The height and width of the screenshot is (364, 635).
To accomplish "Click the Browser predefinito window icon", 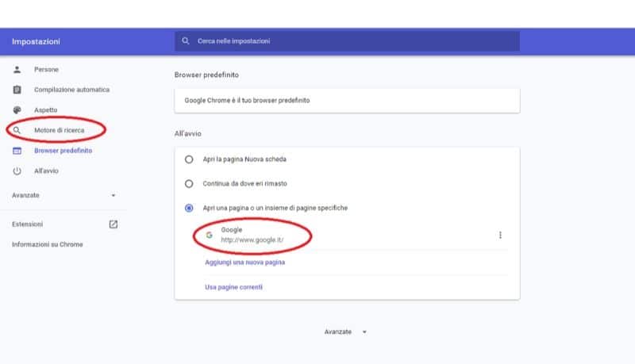I will click(17, 151).
